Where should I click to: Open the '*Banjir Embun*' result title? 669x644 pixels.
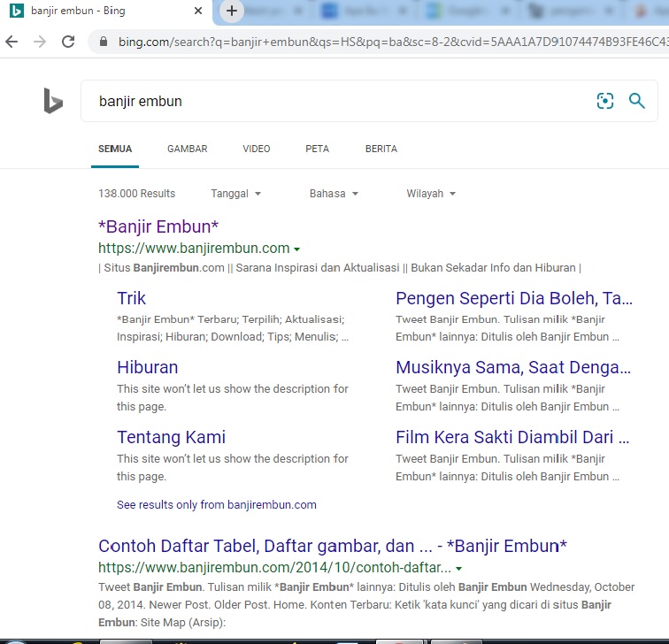[158, 226]
